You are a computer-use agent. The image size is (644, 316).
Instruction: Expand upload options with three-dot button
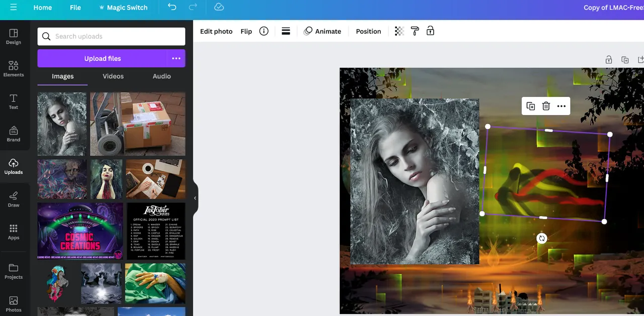176,58
